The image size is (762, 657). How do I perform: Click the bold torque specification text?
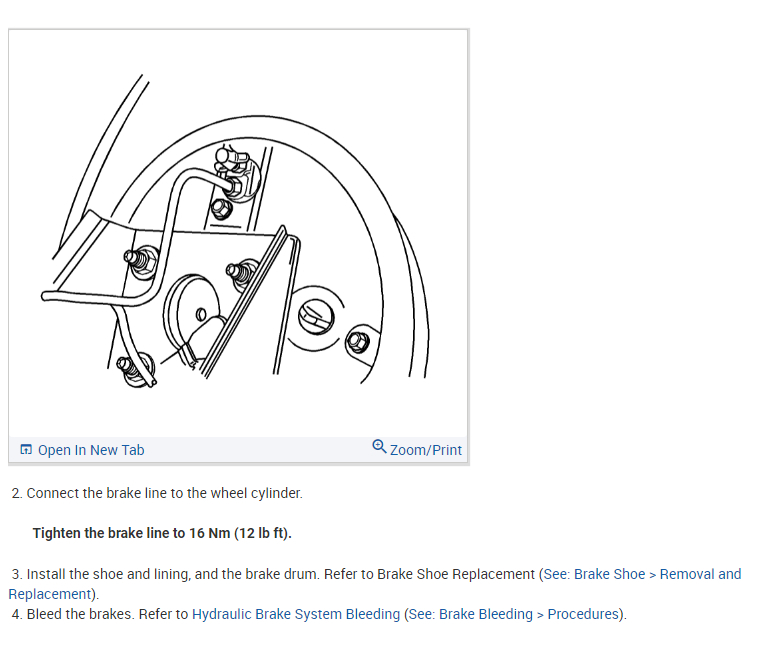point(162,533)
